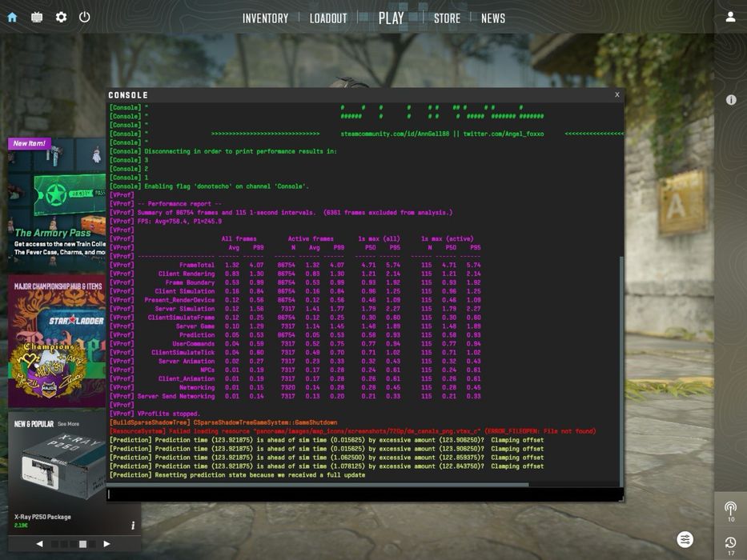Screen dimensions: 747x560
Task: Open the Store tab
Action: pos(447,18)
